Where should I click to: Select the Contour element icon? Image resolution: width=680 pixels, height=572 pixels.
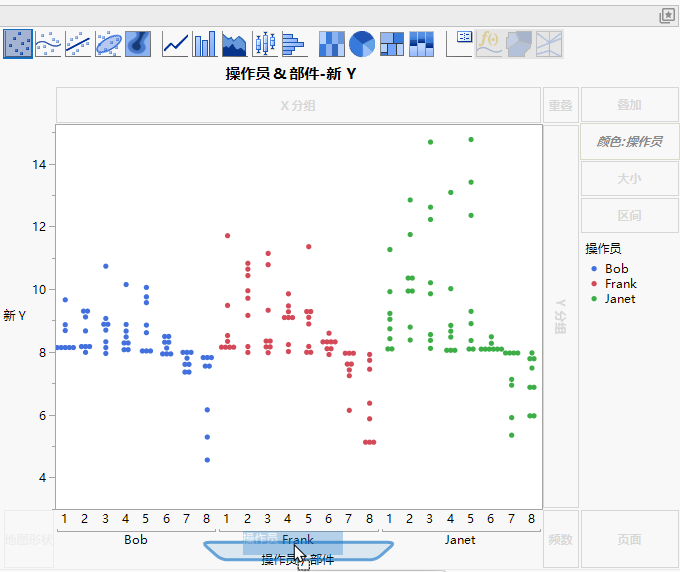138,44
